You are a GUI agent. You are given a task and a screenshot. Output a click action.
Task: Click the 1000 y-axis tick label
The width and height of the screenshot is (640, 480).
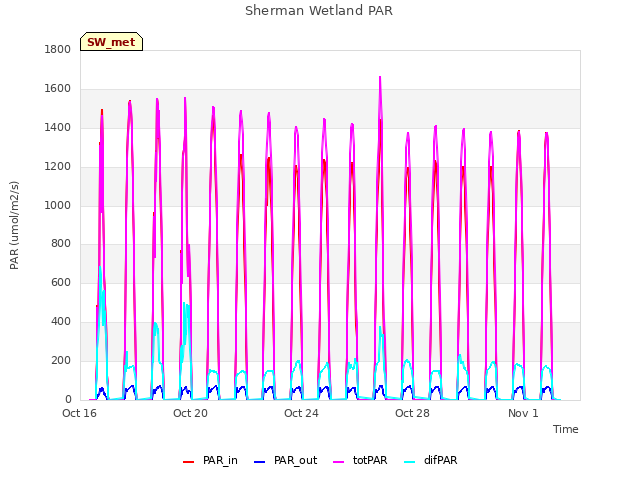[58, 205]
